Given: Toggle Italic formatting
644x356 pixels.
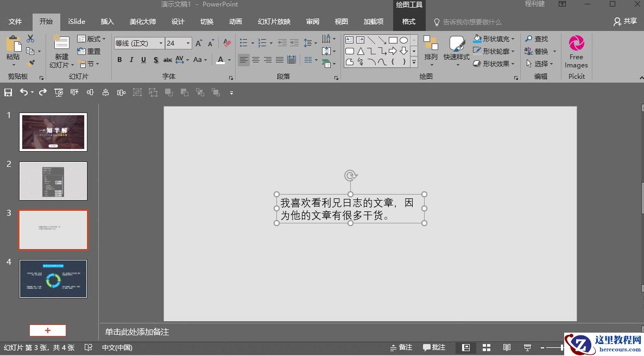Looking at the screenshot, I should click(131, 60).
